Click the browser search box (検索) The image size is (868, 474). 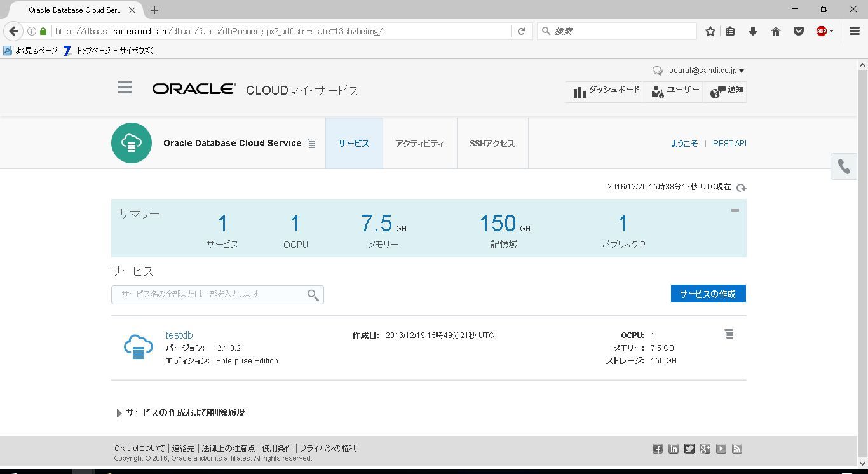tap(617, 31)
